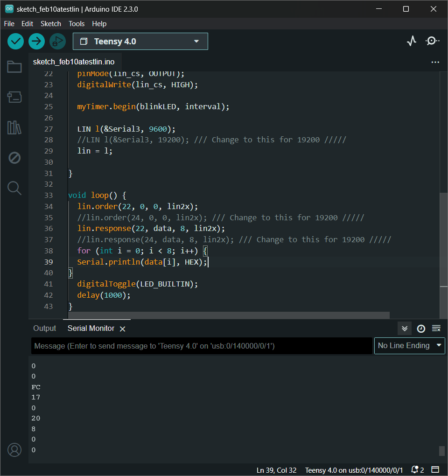Image resolution: width=448 pixels, height=476 pixels.
Task: Open the Sketchbook folder in the sidebar
Action: coord(14,67)
